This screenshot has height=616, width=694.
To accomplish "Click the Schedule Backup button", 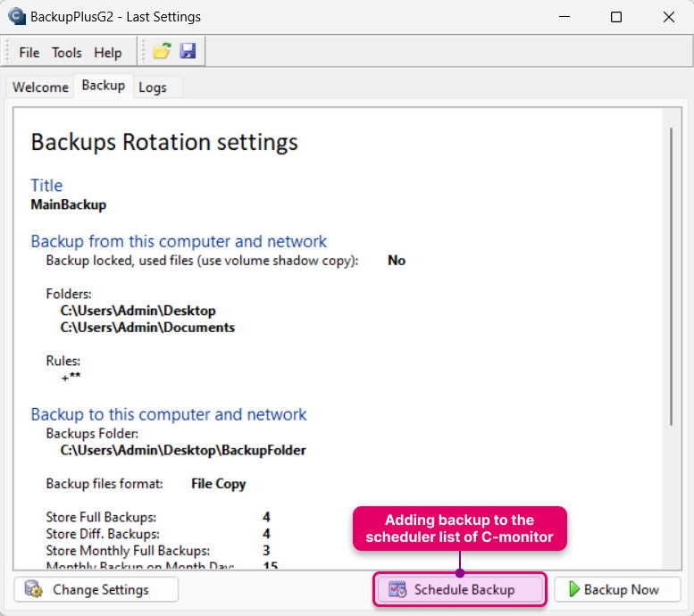I will (x=460, y=589).
